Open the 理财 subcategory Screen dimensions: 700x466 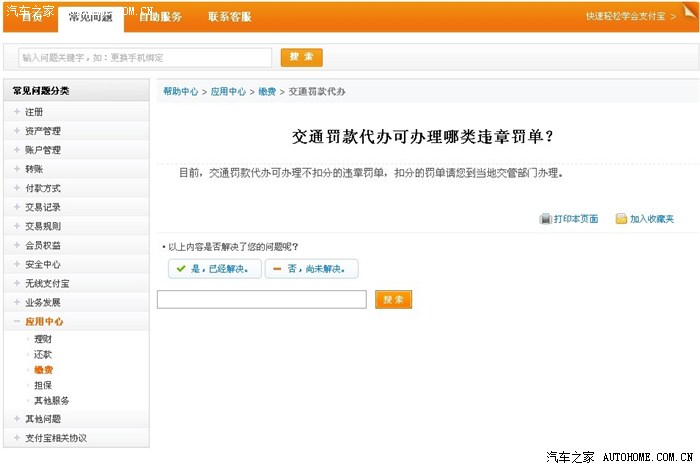click(x=43, y=339)
